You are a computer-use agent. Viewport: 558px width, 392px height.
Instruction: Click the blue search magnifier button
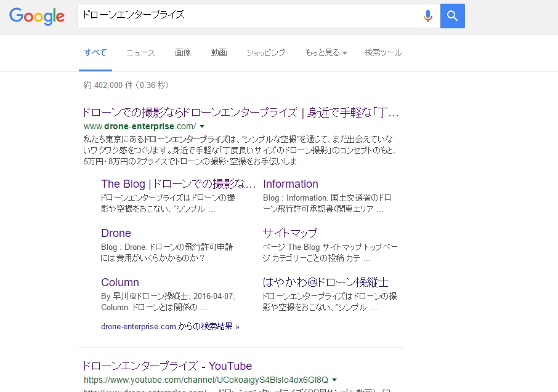(452, 16)
